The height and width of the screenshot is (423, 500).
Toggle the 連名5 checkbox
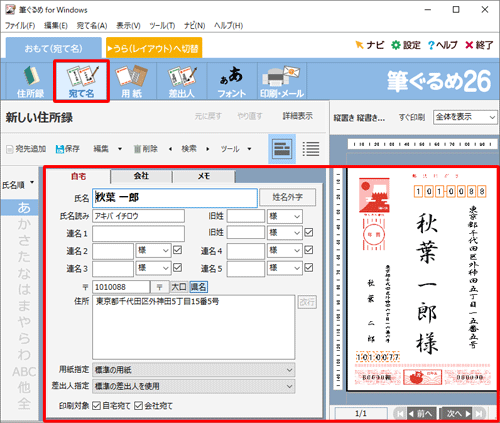point(309,267)
